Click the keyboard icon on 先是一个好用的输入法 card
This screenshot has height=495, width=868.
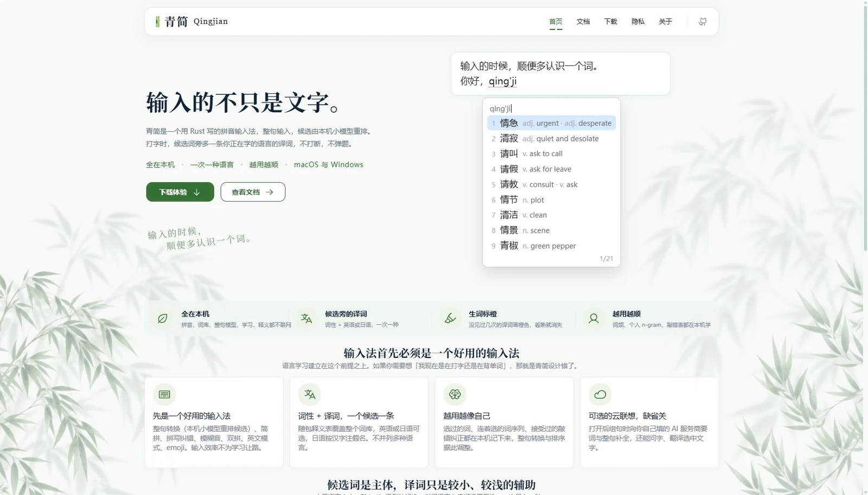[164, 394]
